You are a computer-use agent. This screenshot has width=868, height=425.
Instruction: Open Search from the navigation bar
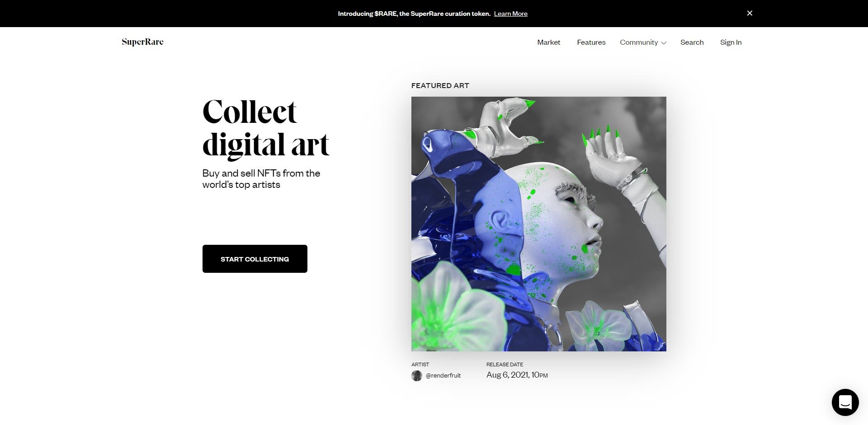pos(692,42)
